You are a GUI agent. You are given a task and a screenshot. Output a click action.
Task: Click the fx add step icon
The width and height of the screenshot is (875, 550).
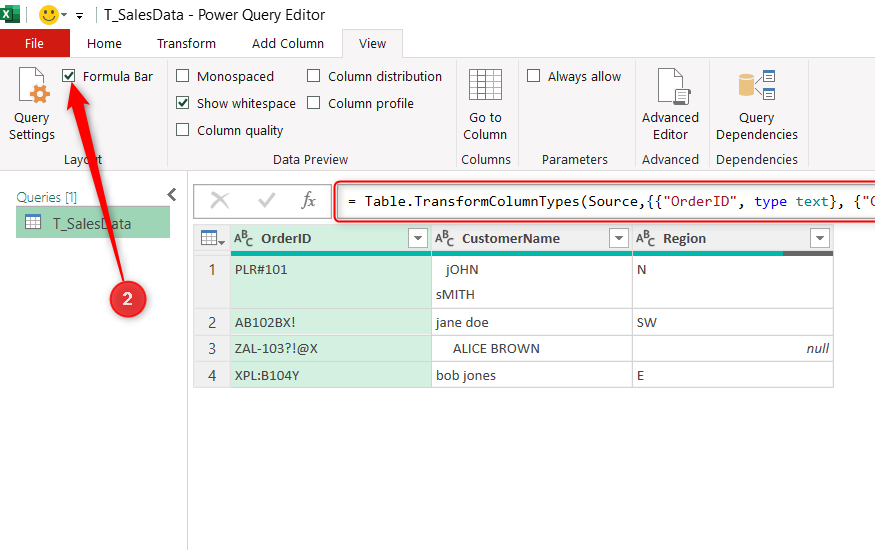tap(308, 200)
